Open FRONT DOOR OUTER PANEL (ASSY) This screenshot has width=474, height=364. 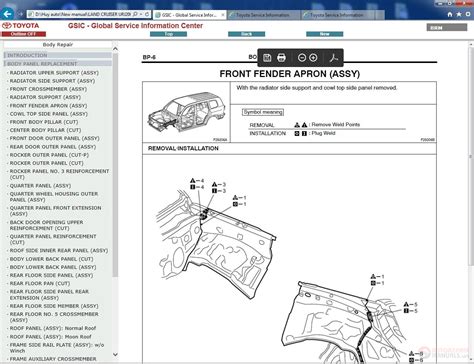(54, 138)
